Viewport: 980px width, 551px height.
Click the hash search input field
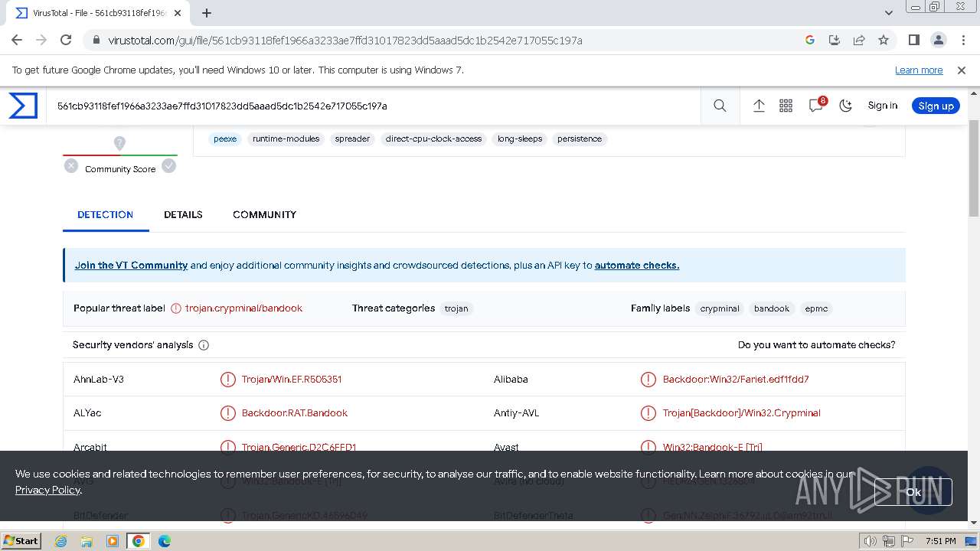375,106
